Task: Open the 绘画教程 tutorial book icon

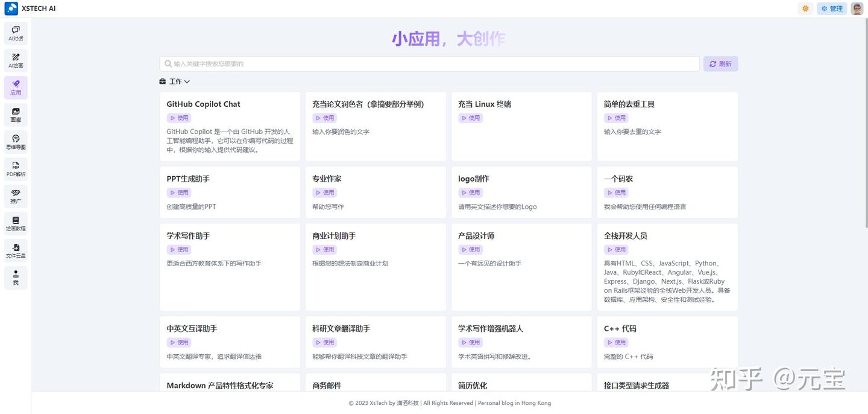Action: 16,223
